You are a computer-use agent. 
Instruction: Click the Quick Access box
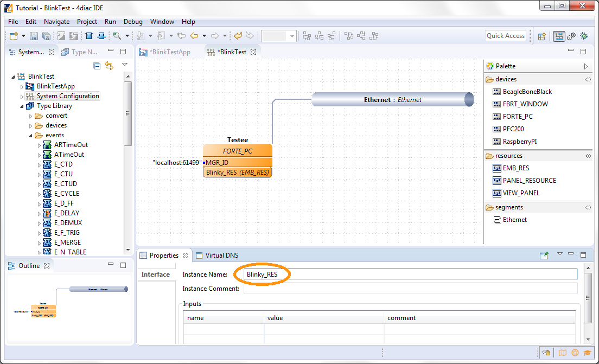[505, 36]
